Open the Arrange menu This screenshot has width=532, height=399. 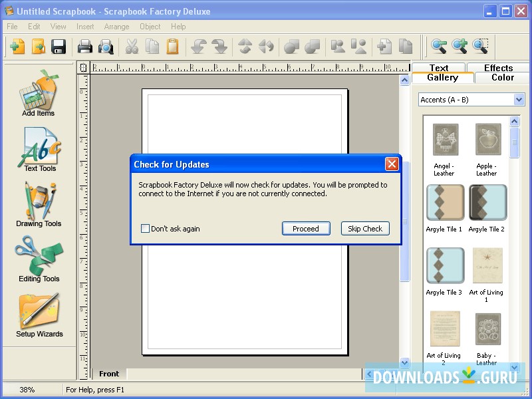116,27
